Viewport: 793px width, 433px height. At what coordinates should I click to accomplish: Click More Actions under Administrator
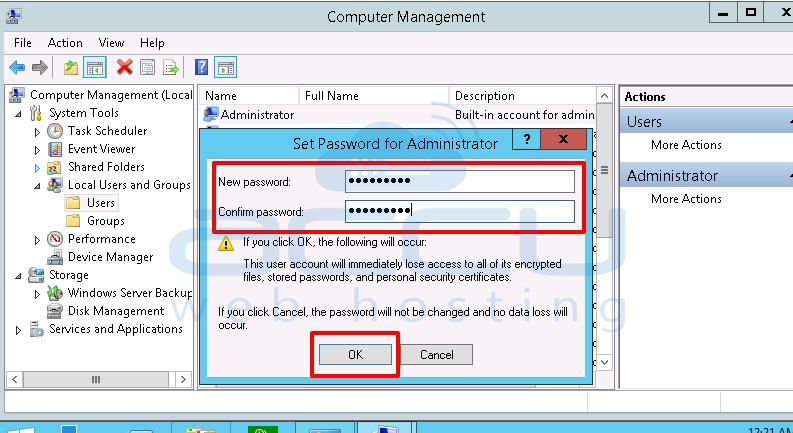click(x=686, y=199)
